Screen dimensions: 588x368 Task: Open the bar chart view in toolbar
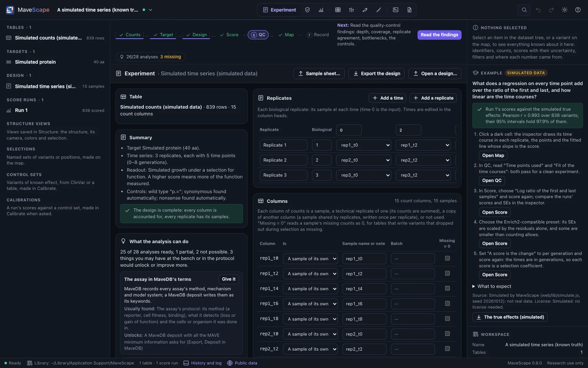pos(321,10)
